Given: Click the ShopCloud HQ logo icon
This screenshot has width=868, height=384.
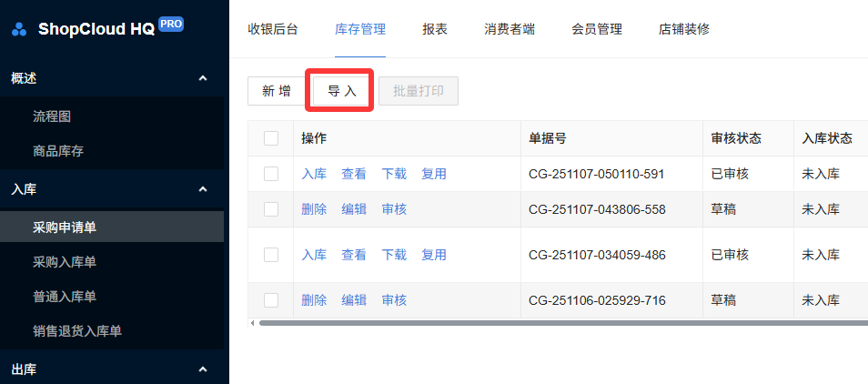Looking at the screenshot, I should 19,29.
